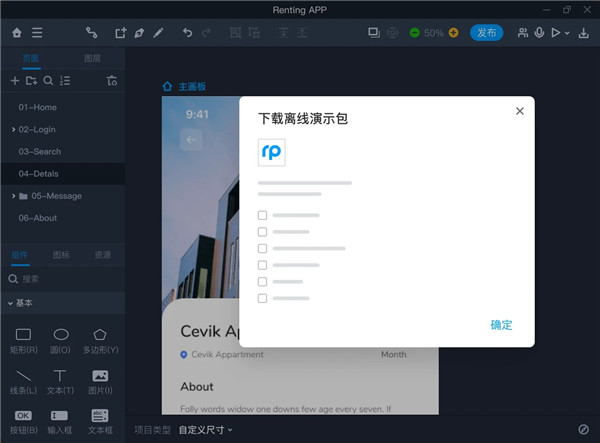Screen dimensions: 600x443
Task: Click the home icon in the toolbar
Action: [16, 33]
